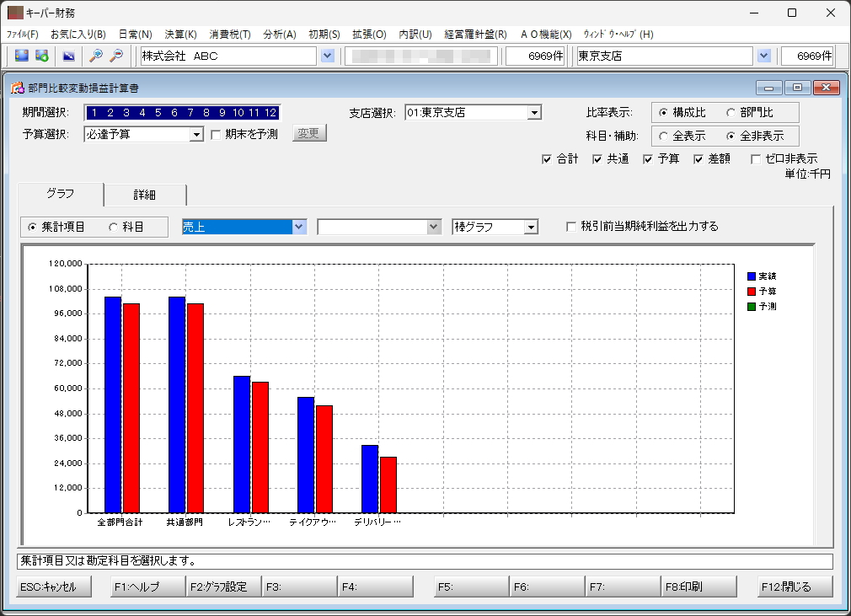
Task: Open the ウィンドウ・ヘルプ(H) menu
Action: click(x=618, y=35)
